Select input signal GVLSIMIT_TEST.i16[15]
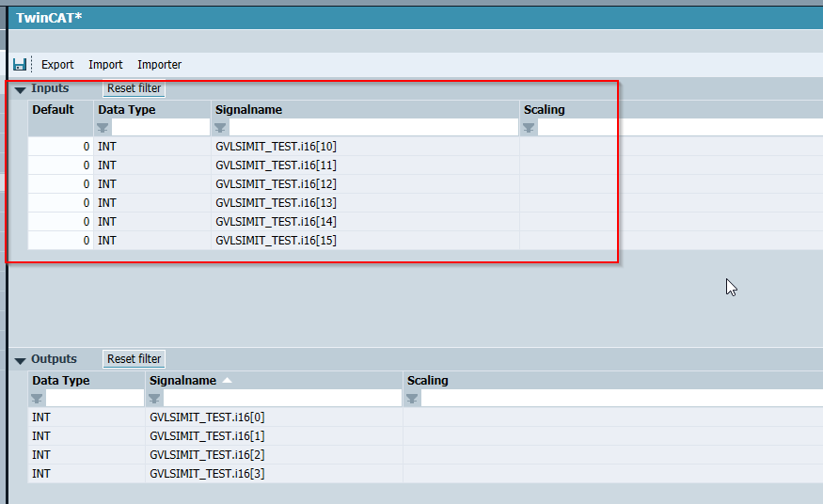 click(x=276, y=241)
